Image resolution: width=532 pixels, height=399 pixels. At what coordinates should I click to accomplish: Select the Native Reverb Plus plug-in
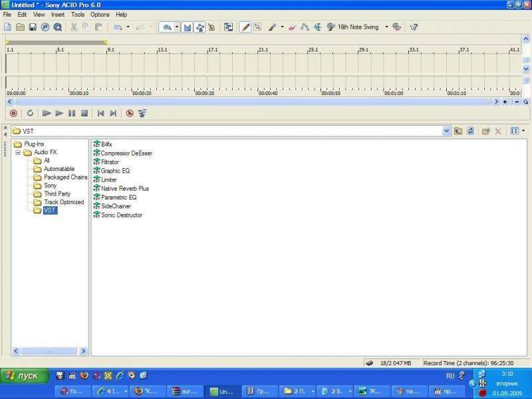124,189
